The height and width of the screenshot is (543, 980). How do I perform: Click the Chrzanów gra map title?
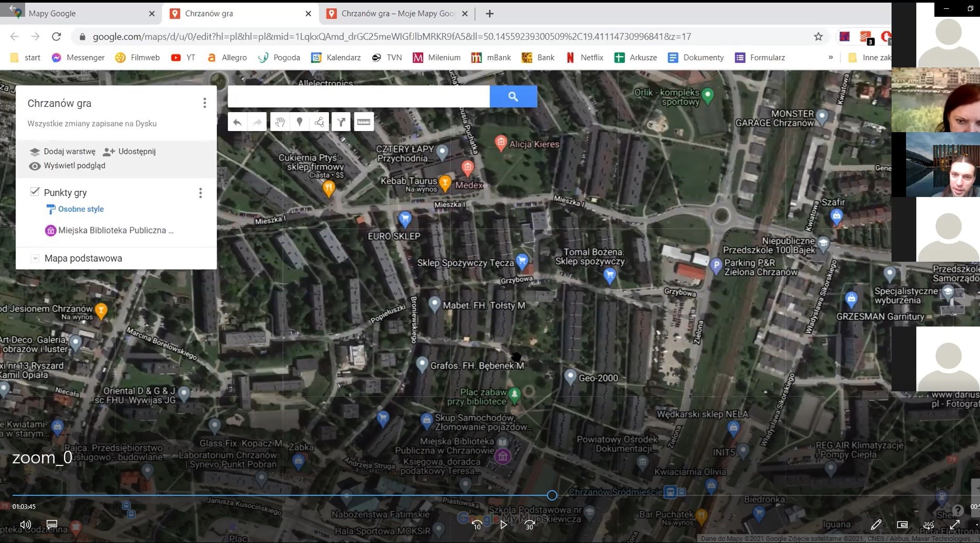(x=59, y=103)
